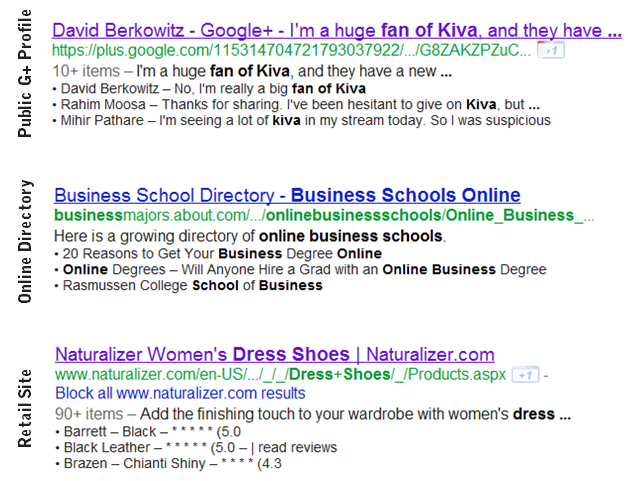Click the '10+ items' snippet text

87,71
